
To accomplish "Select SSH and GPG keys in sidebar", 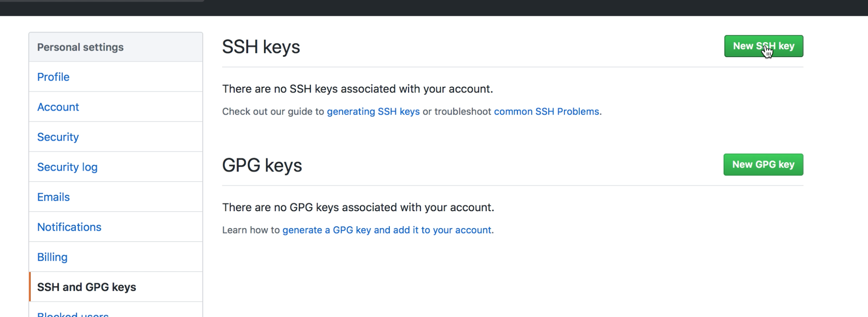I will pyautogui.click(x=87, y=287).
